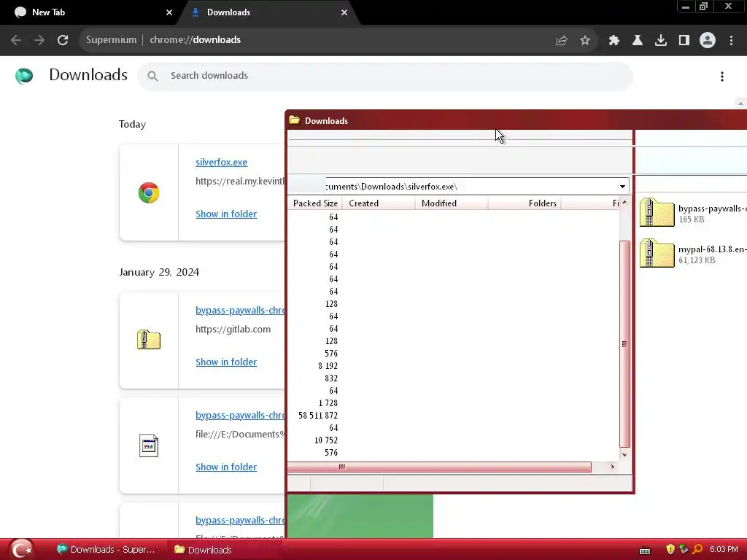Select the bypass-paywalls 165 KB zip file

click(693, 213)
